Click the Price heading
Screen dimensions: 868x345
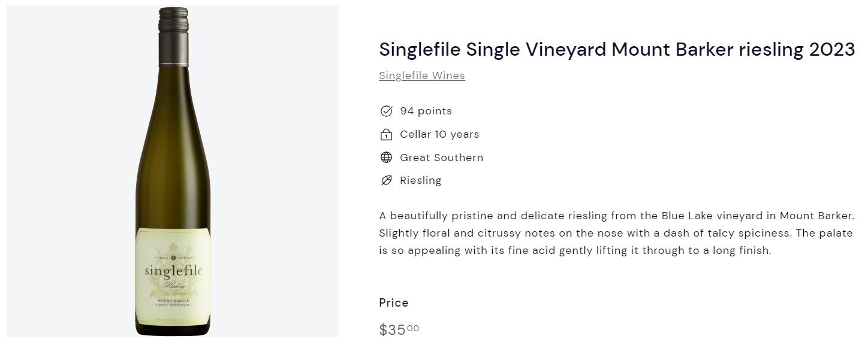pos(394,302)
